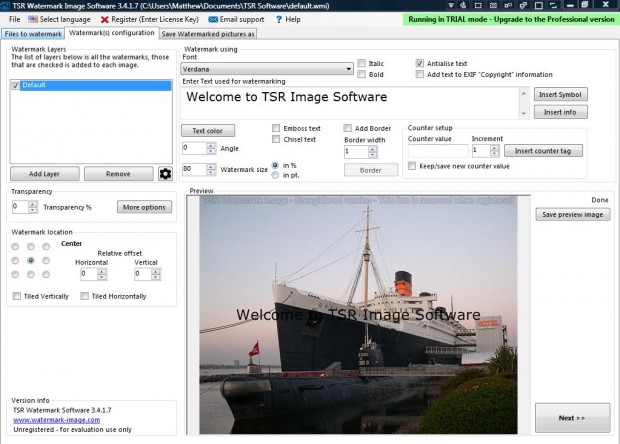Click Insert counter tag button

(543, 151)
